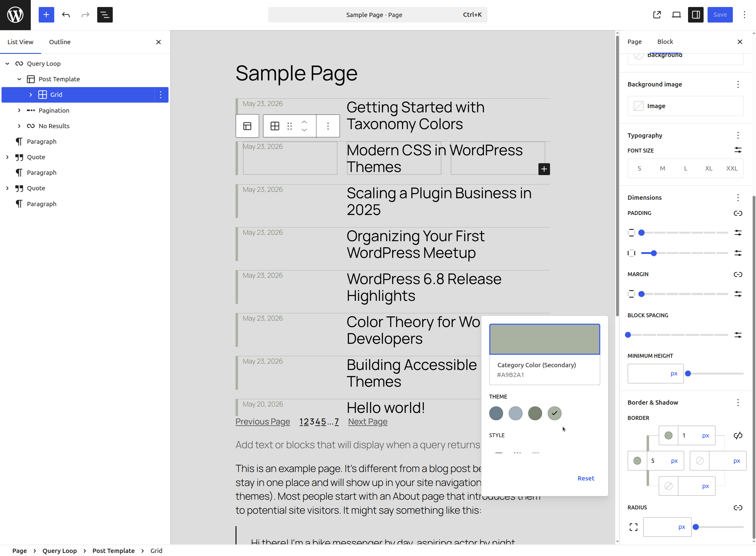Move block down with toolbar arrow
This screenshot has width=756, height=556.
[304, 130]
